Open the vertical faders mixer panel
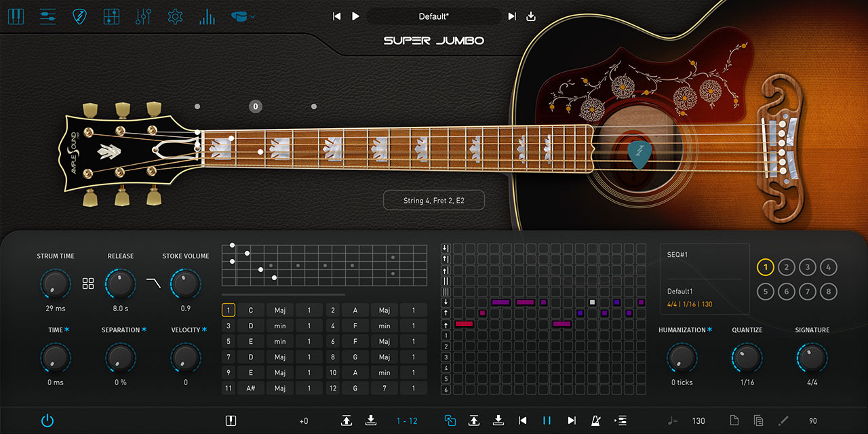868x434 pixels. click(x=143, y=16)
